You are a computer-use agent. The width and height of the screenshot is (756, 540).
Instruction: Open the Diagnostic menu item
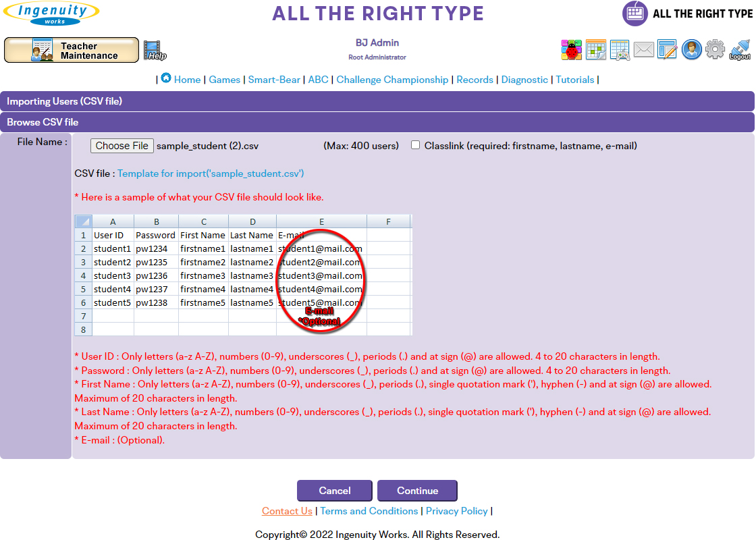524,80
